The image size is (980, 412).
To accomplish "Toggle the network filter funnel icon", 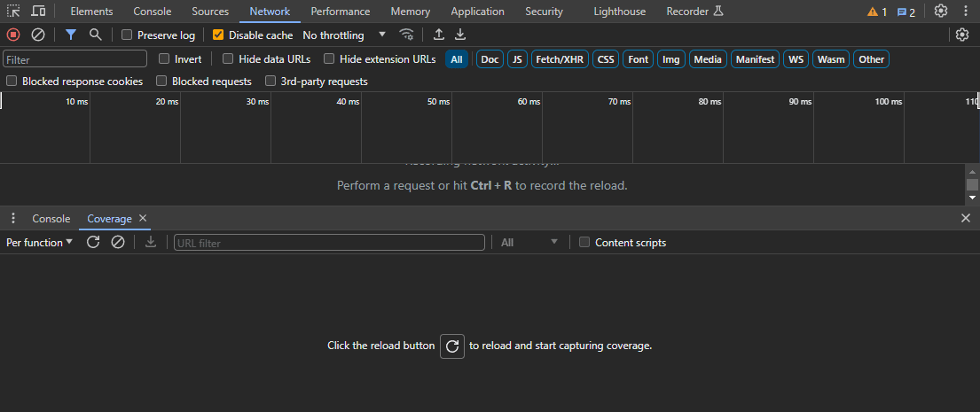I will coord(71,35).
